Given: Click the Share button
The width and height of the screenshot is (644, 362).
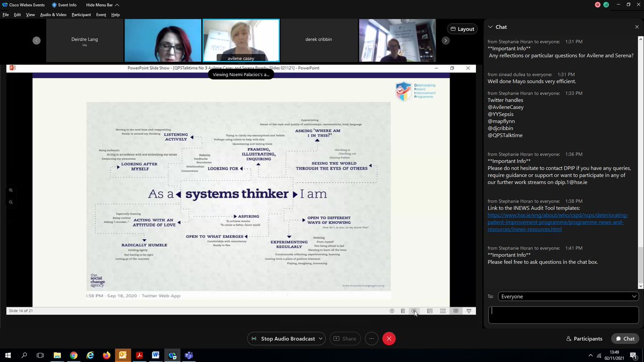Looking at the screenshot, I should point(345,338).
